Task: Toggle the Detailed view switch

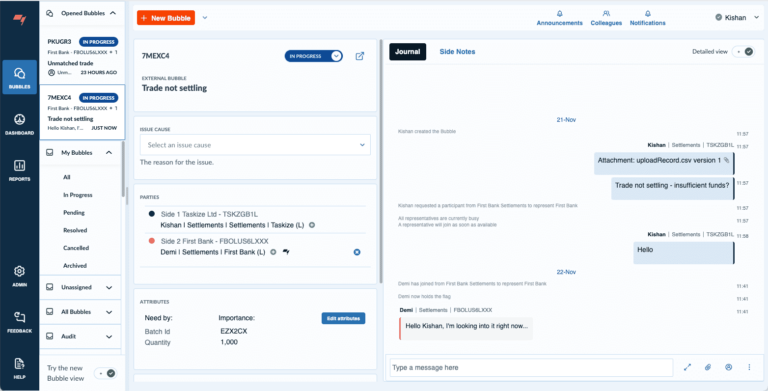Action: tap(744, 51)
